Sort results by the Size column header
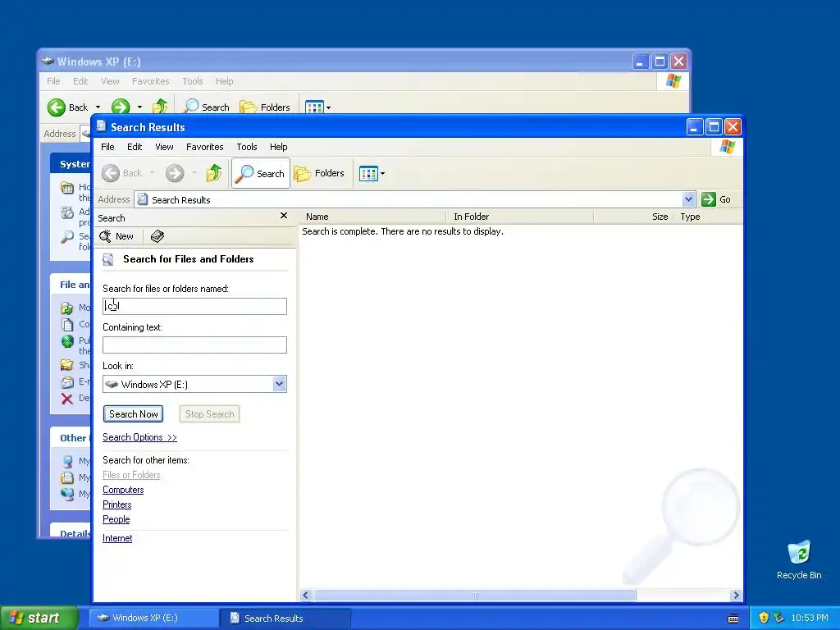The height and width of the screenshot is (630, 840). [x=633, y=217]
